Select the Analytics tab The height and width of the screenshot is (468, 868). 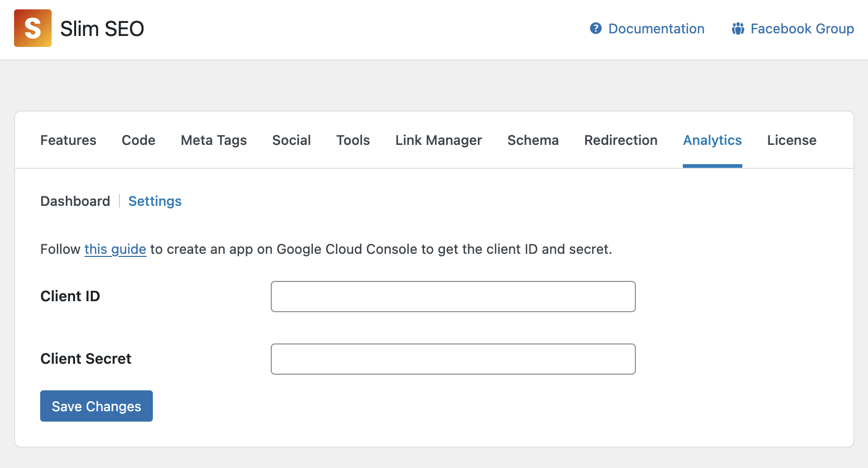click(713, 140)
